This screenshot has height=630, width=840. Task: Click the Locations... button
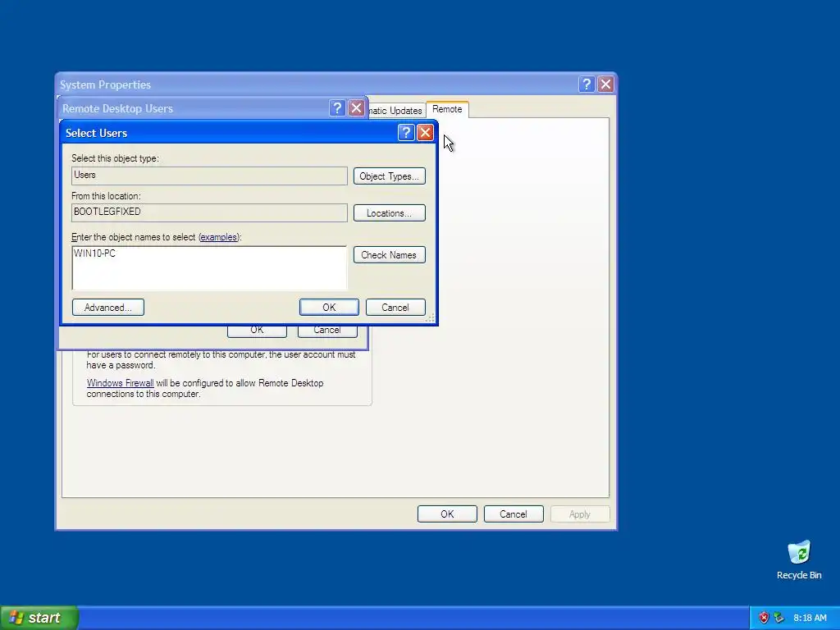coord(390,213)
